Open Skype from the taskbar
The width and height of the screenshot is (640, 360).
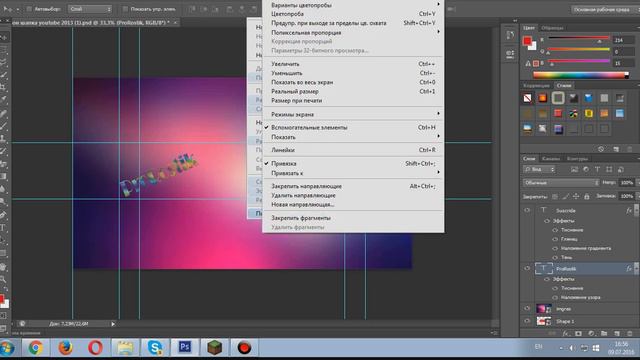(x=155, y=348)
